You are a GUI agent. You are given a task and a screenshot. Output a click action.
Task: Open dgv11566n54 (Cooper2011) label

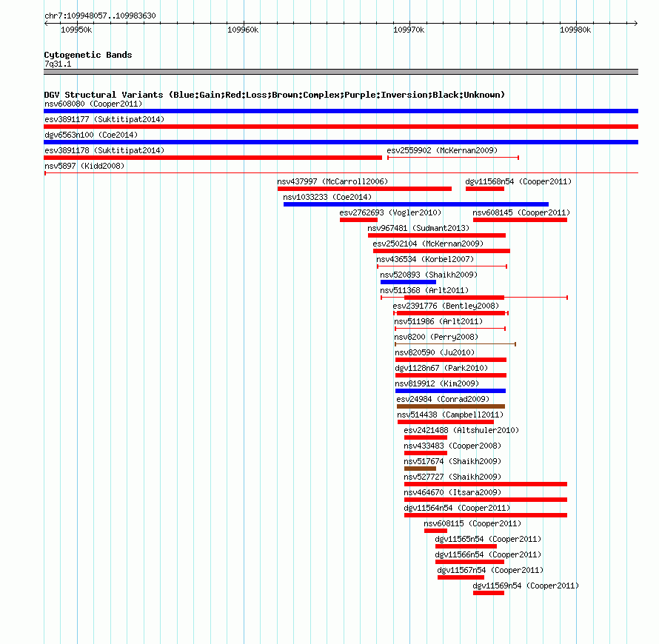[488, 554]
